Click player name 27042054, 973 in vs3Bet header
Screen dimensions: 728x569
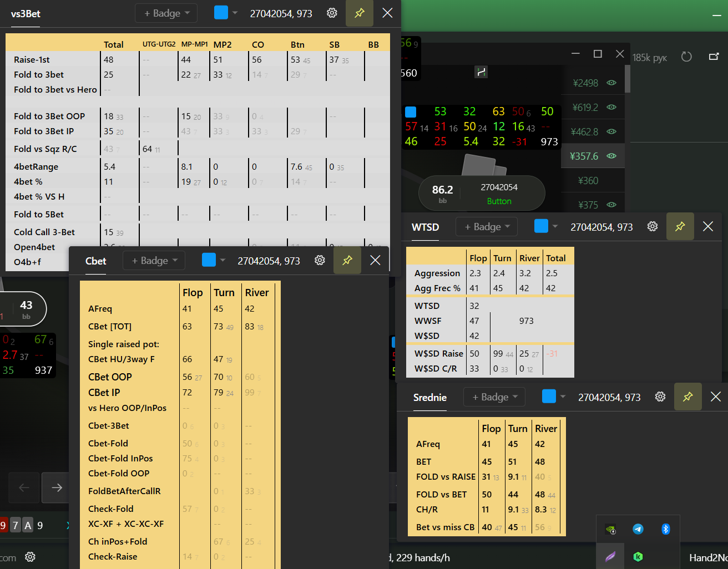(x=281, y=14)
